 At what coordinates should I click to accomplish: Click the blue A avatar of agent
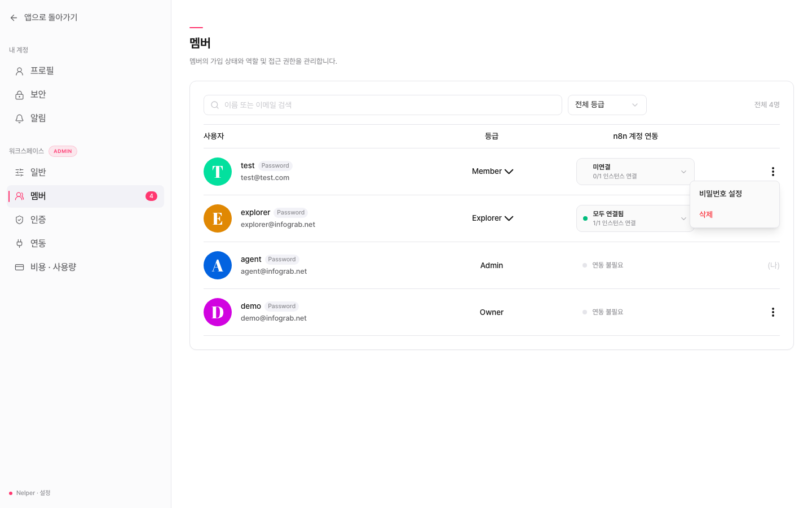[218, 265]
